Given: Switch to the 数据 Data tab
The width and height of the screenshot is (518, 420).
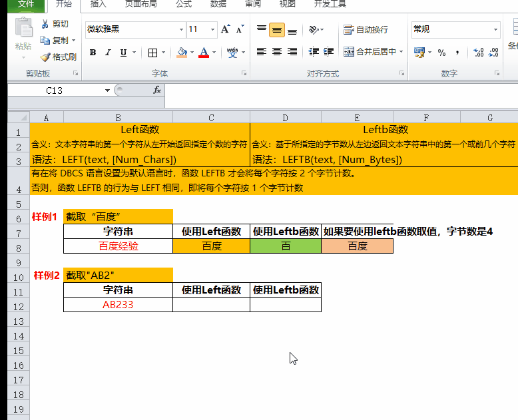Looking at the screenshot, I should coord(218,4).
